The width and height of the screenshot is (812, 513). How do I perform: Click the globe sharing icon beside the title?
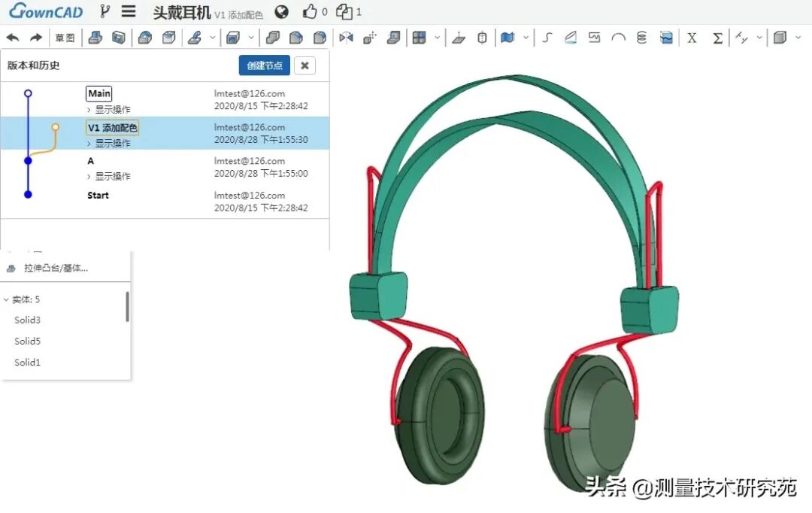click(x=282, y=11)
